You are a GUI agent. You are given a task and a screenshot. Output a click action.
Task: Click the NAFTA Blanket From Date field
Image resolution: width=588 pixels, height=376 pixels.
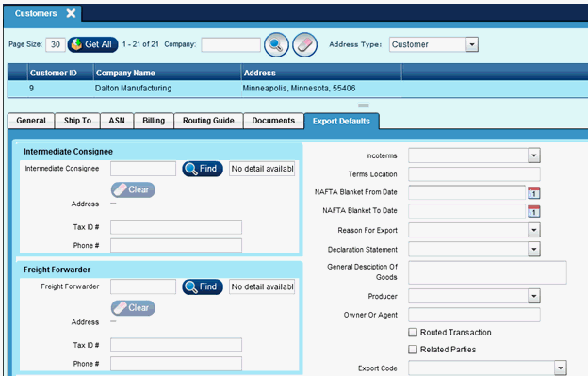[466, 192]
